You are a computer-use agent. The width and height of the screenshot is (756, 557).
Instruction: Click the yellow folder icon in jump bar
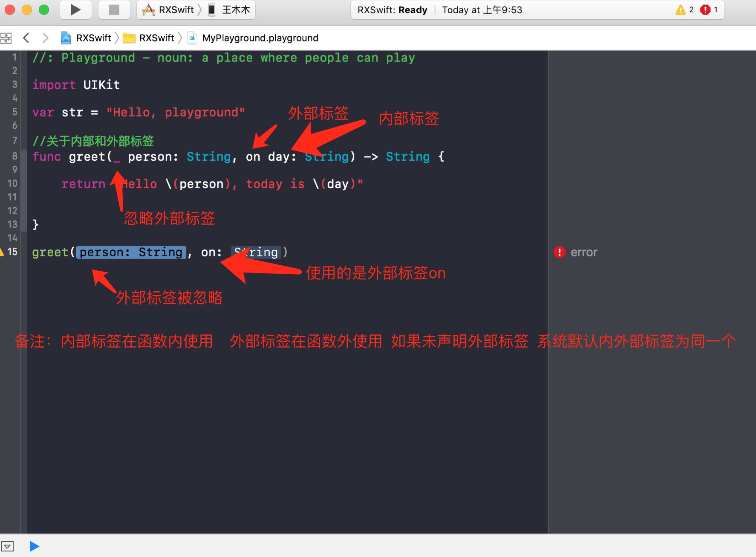pos(129,38)
